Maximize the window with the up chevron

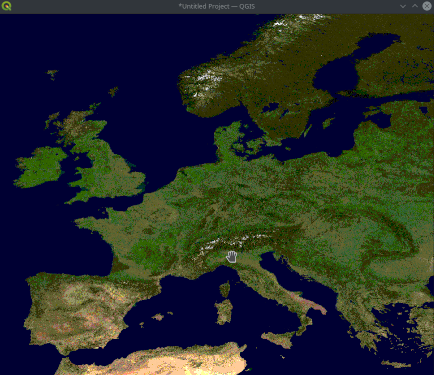(x=415, y=6)
